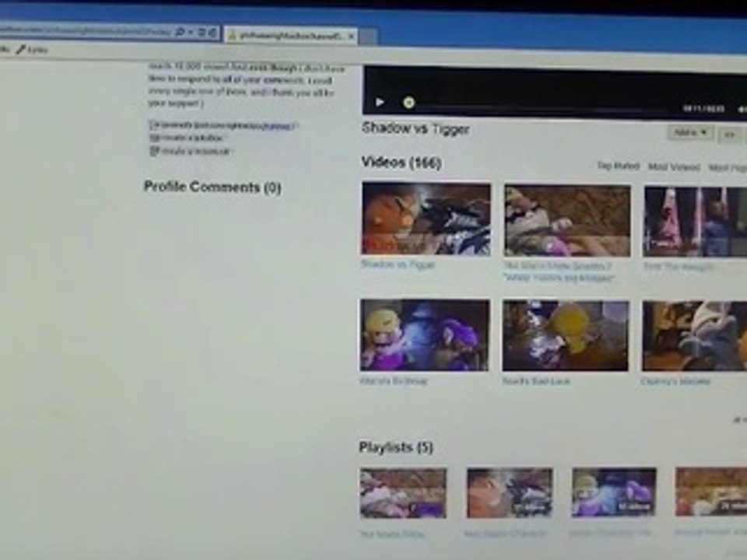The height and width of the screenshot is (560, 747).
Task: Click the Videos (166) heading
Action: click(402, 163)
